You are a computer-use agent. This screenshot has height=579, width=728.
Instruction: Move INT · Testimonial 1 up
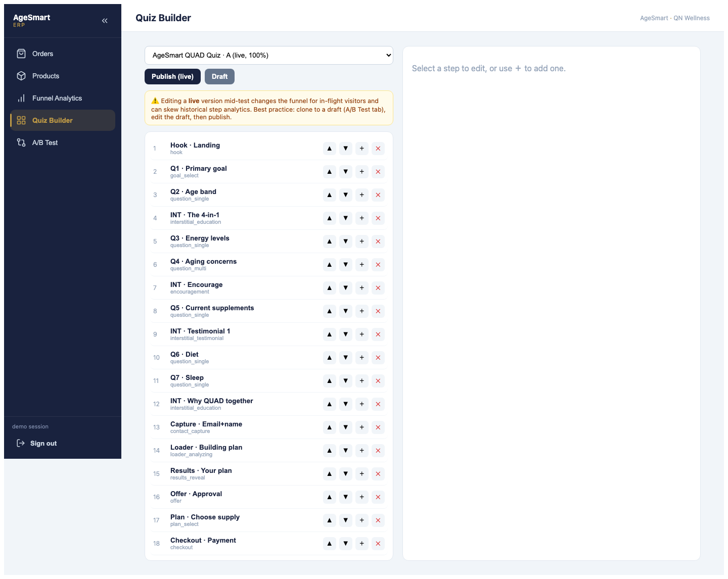330,334
